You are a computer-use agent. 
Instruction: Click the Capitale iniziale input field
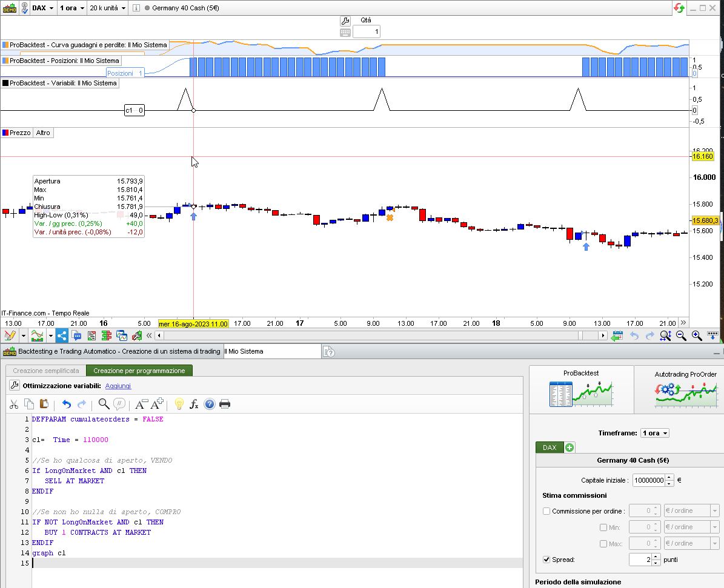[648, 480]
